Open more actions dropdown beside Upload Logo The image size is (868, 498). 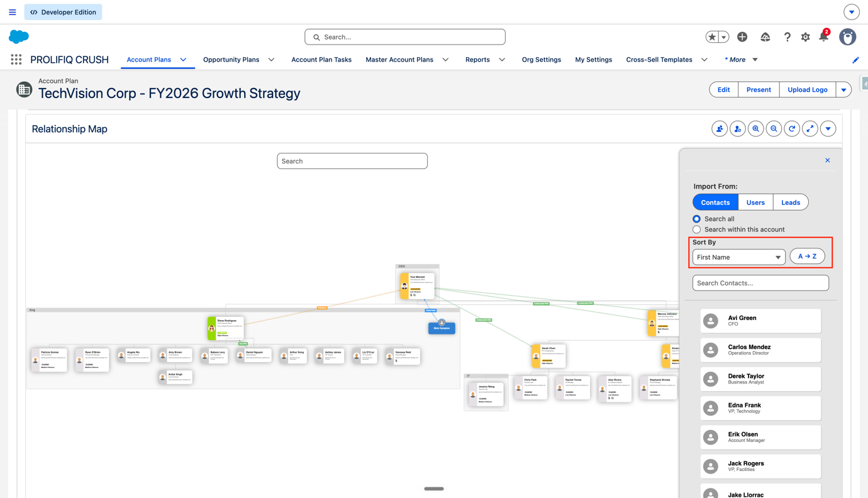pyautogui.click(x=844, y=89)
